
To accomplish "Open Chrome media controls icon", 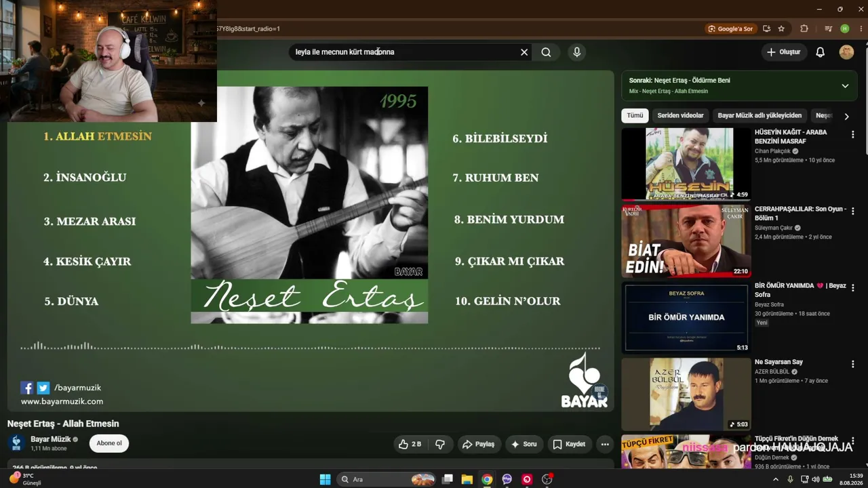I will point(829,29).
